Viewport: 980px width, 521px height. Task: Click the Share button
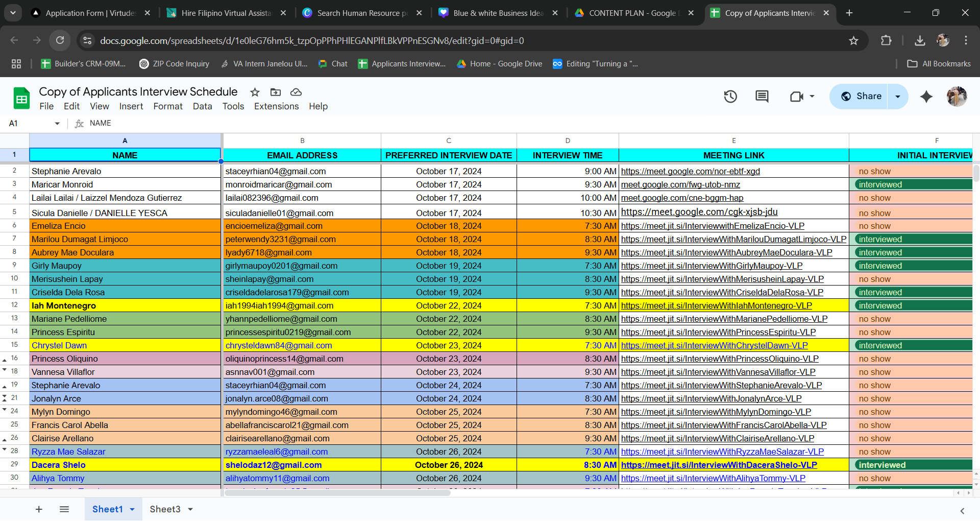click(x=861, y=96)
